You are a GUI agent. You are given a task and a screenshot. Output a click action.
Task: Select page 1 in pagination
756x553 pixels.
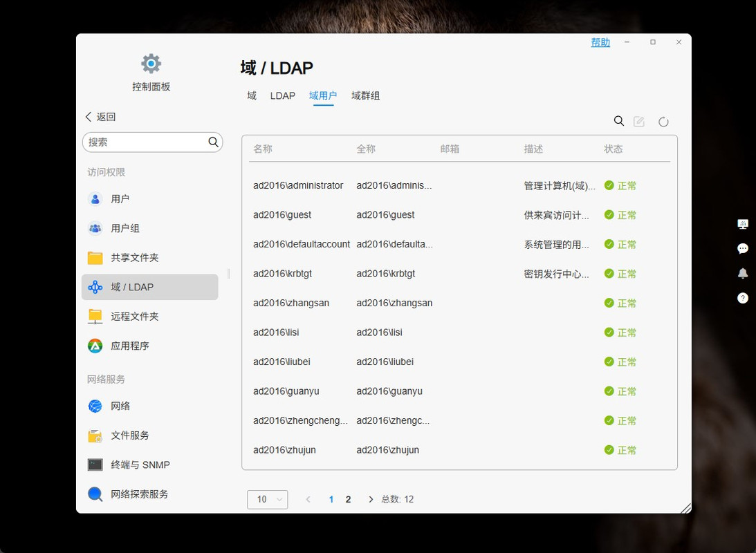(x=331, y=500)
